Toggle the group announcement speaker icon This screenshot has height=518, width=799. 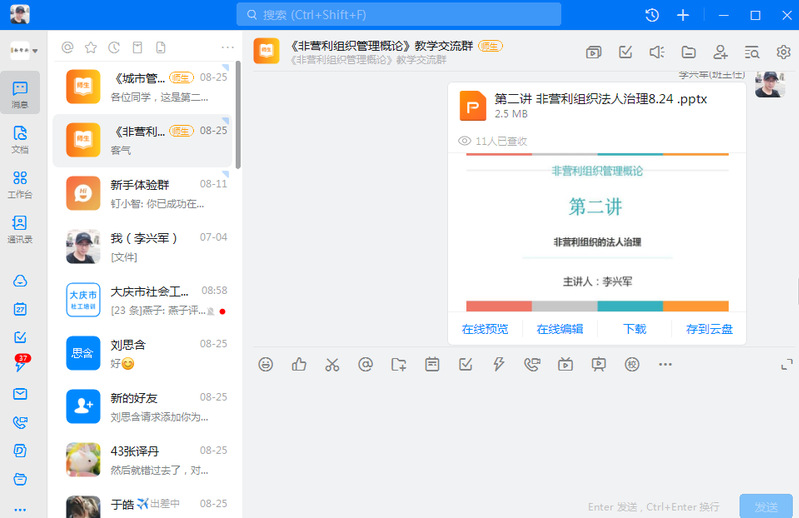(x=656, y=52)
